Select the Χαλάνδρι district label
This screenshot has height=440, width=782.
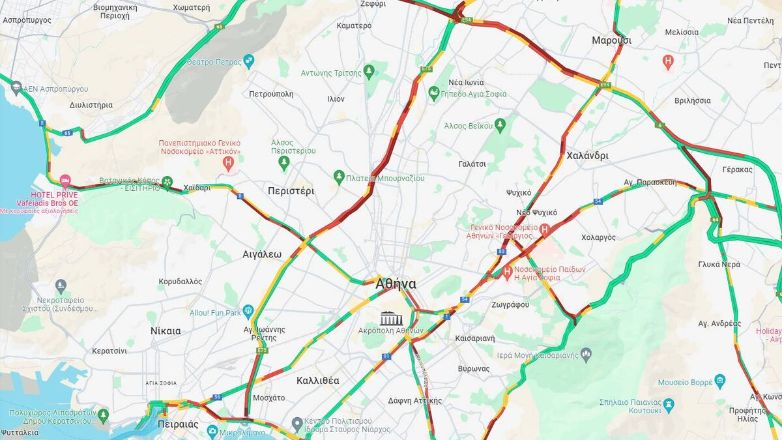pyautogui.click(x=587, y=156)
